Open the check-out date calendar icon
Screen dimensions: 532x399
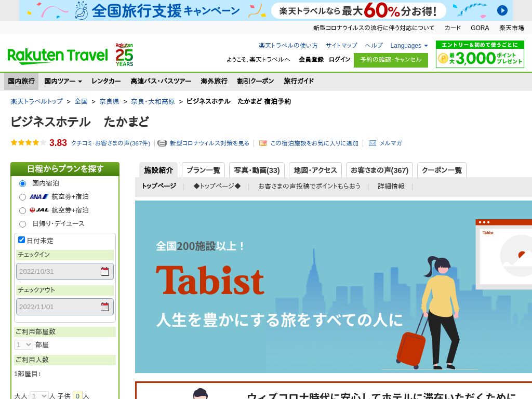pos(105,307)
